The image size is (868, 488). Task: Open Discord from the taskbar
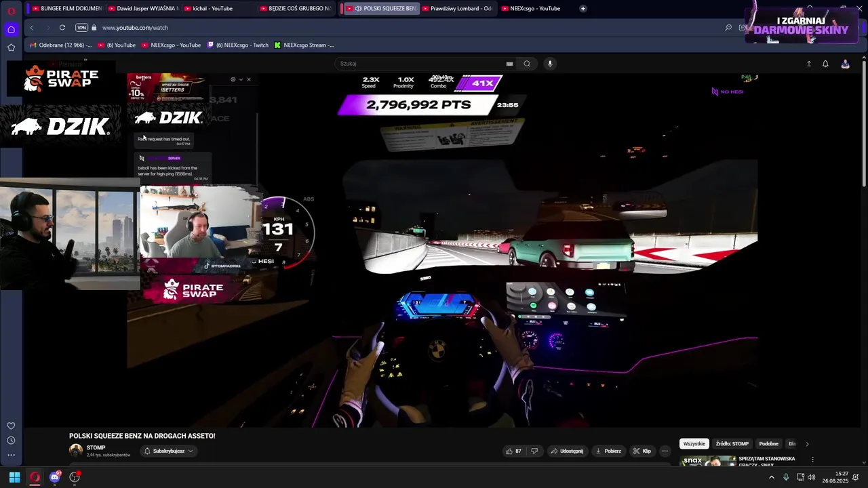pos(55,477)
